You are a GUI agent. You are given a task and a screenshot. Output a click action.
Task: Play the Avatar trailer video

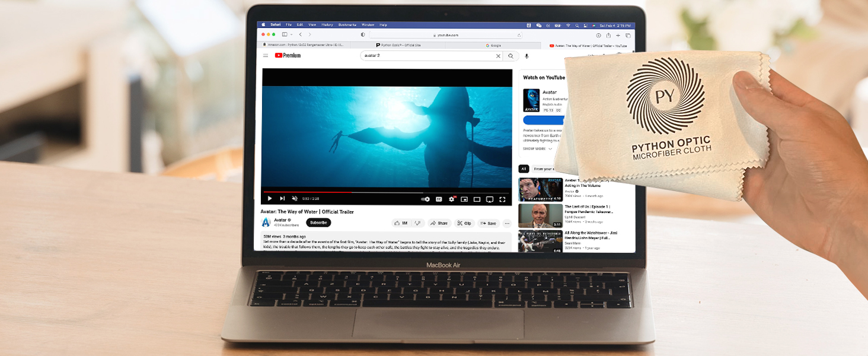coord(269,199)
